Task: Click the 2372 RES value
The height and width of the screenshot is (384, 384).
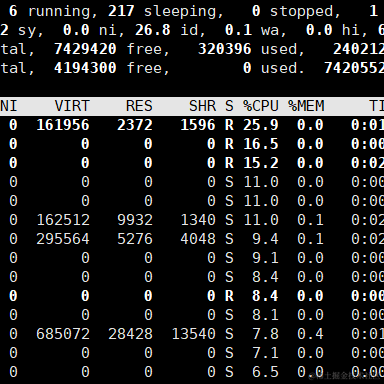Action: 135,125
